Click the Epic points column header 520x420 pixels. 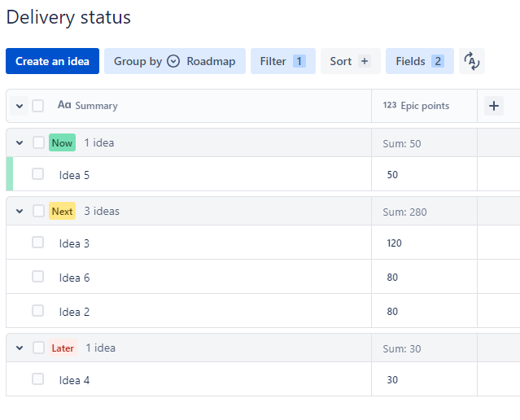(425, 106)
